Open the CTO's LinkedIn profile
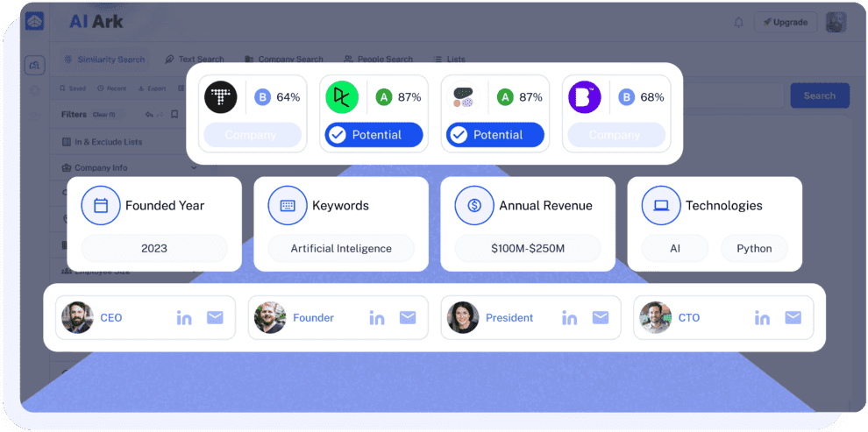Viewport: 868px width, 432px height. 762,317
